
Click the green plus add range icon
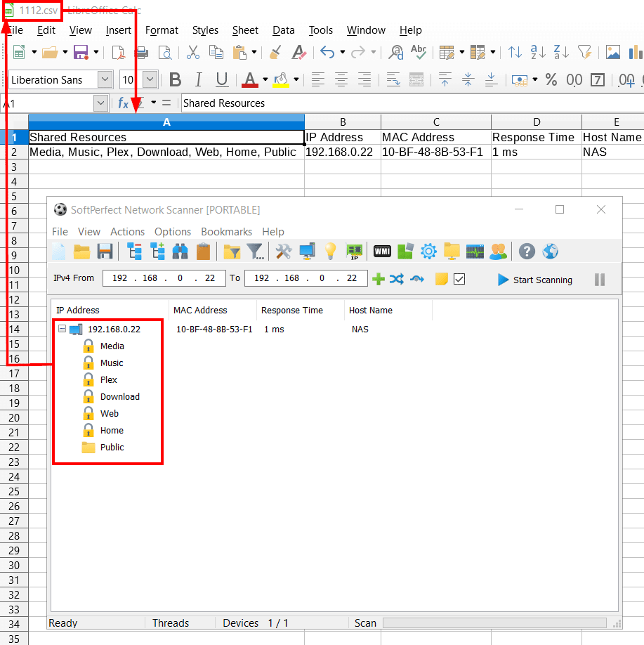pyautogui.click(x=379, y=280)
